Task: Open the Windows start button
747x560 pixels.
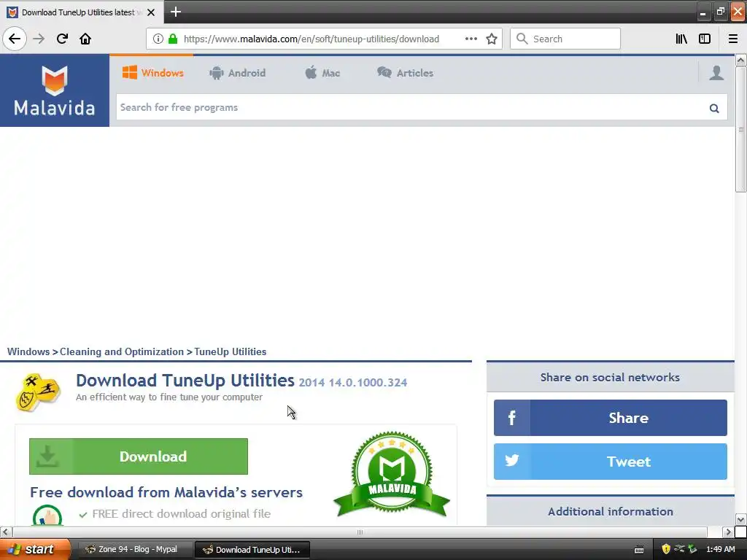Action: tap(34, 549)
